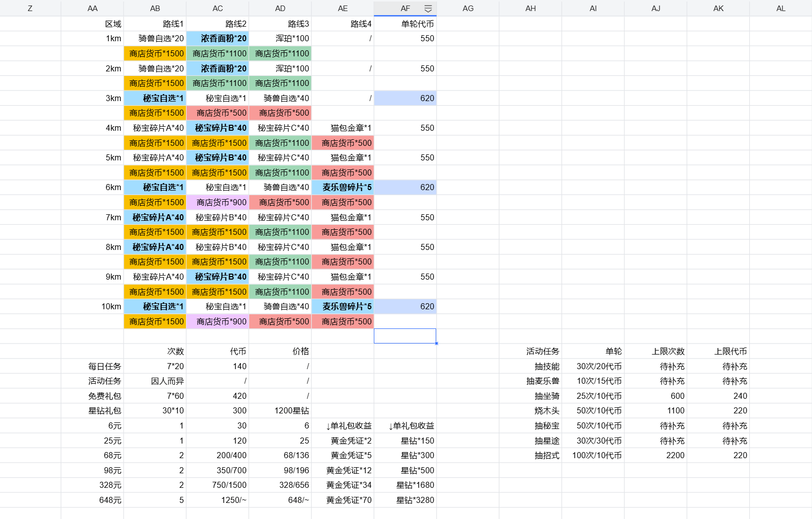Viewport: 812px width, 519px height.
Task: Click the 2200 value in 抽招式 row
Action: [656, 455]
